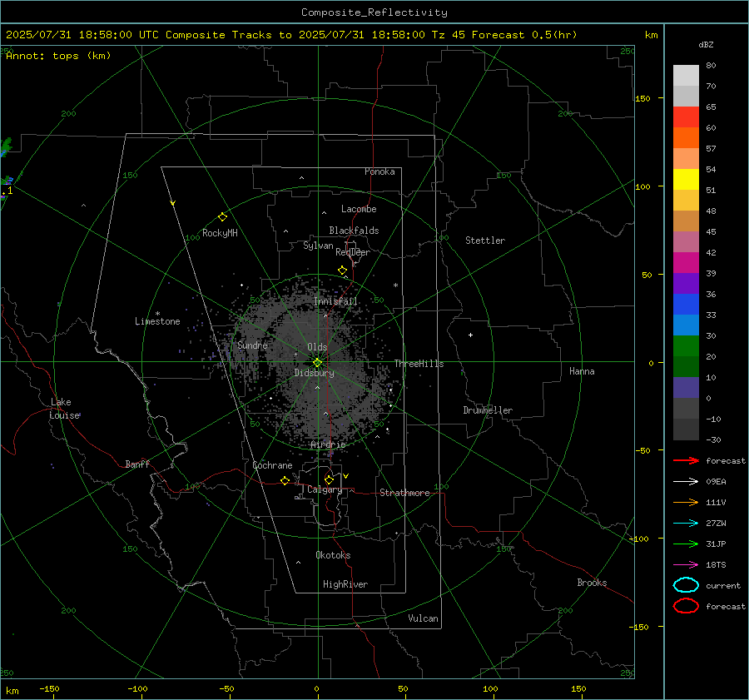
Task: Click the Limestone label
Action: (157, 321)
